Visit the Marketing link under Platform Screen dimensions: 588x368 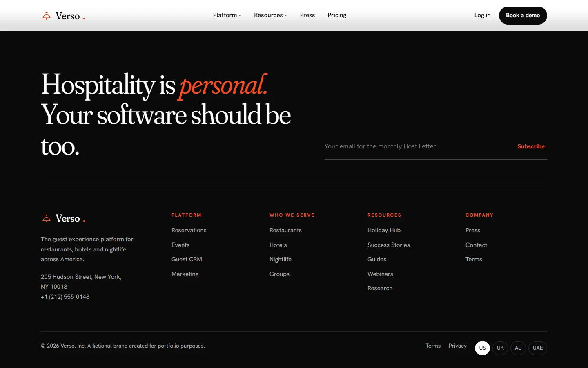pos(185,274)
